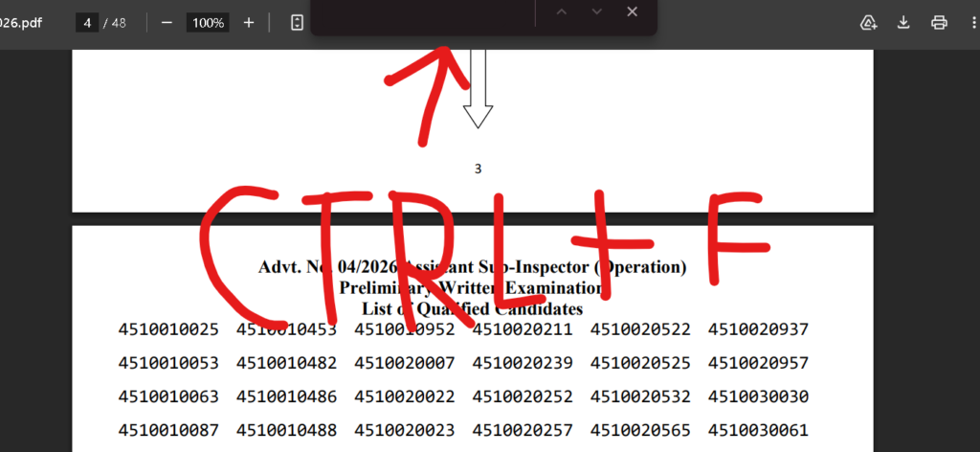Select roll number 4510020565

click(640, 431)
